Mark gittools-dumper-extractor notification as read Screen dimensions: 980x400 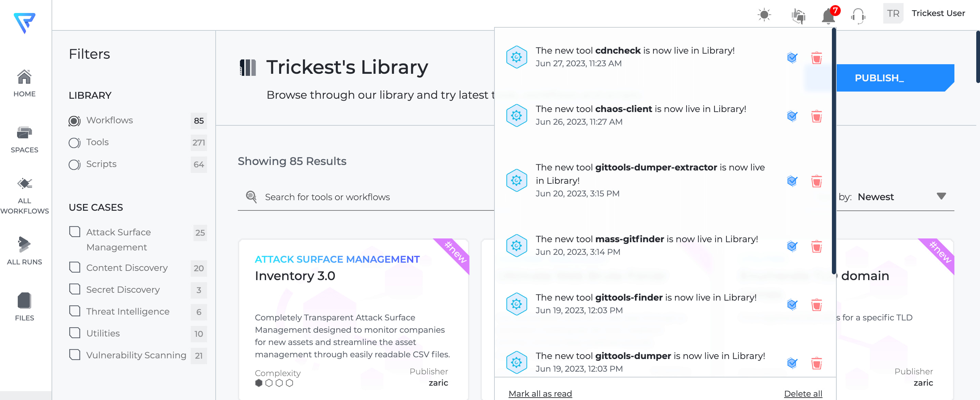pyautogui.click(x=792, y=181)
